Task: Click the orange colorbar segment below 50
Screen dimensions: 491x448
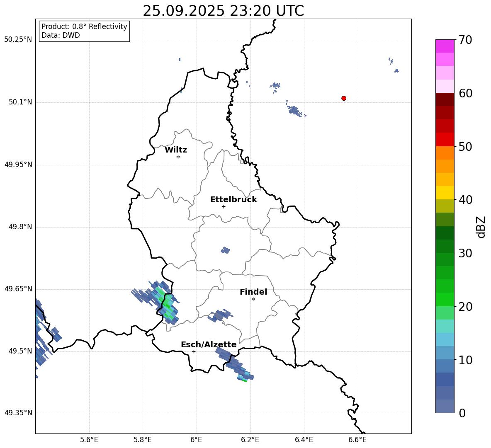Action: tap(445, 153)
